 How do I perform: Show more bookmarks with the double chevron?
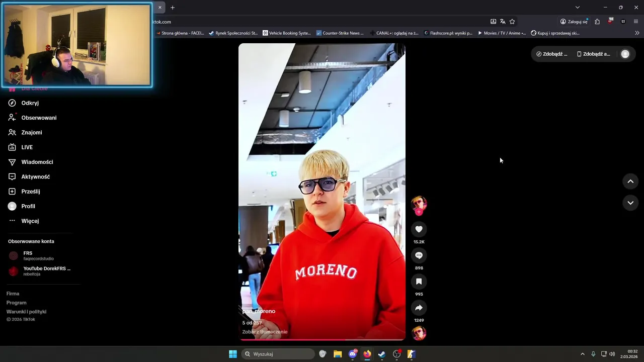637,33
